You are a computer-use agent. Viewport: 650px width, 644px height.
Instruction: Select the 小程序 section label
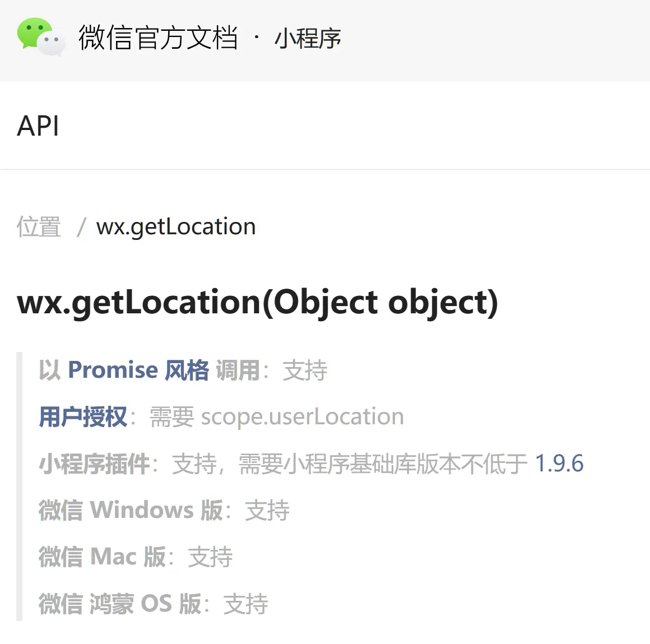(308, 39)
